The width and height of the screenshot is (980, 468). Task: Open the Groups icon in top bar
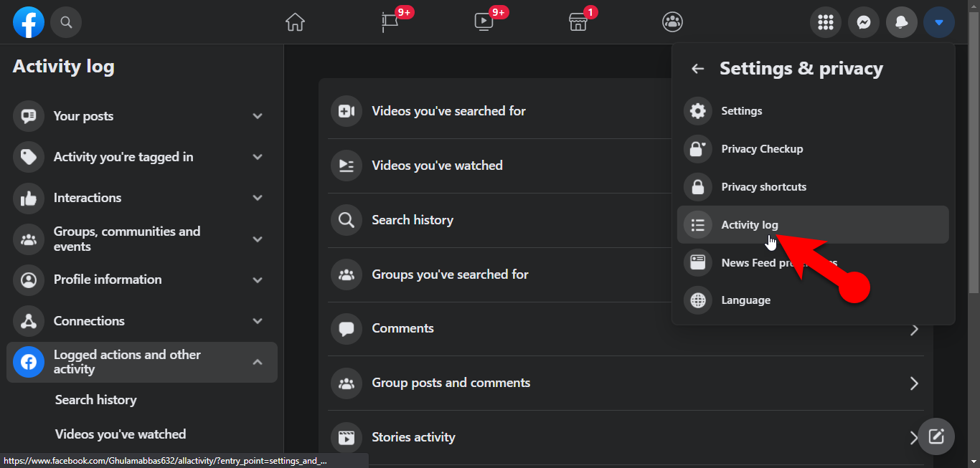point(672,22)
